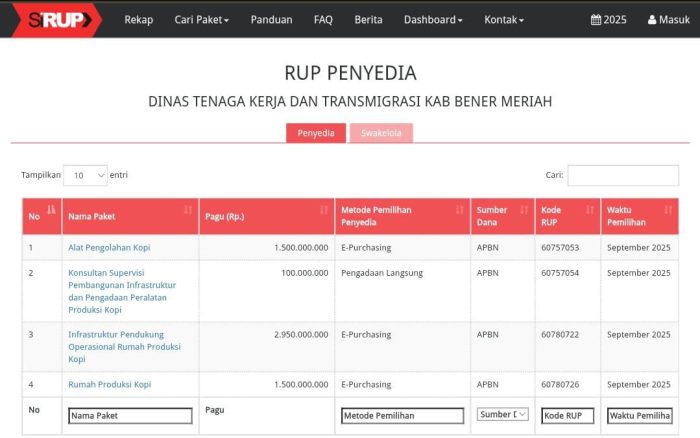Expand the Cari Paket menu
700x438 pixels.
[201, 20]
